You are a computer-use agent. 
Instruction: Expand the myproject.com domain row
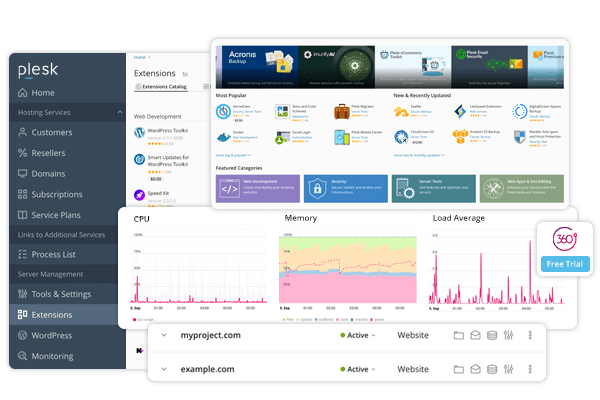[164, 335]
